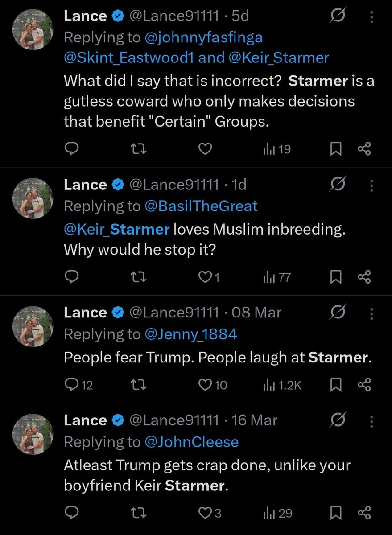Open the @johnnyfasfinga profile link
The image size is (392, 535).
[204, 37]
